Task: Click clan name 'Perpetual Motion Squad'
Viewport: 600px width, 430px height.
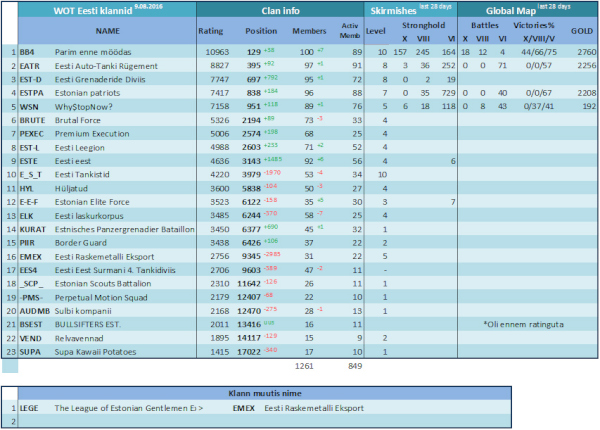Action: [x=101, y=298]
